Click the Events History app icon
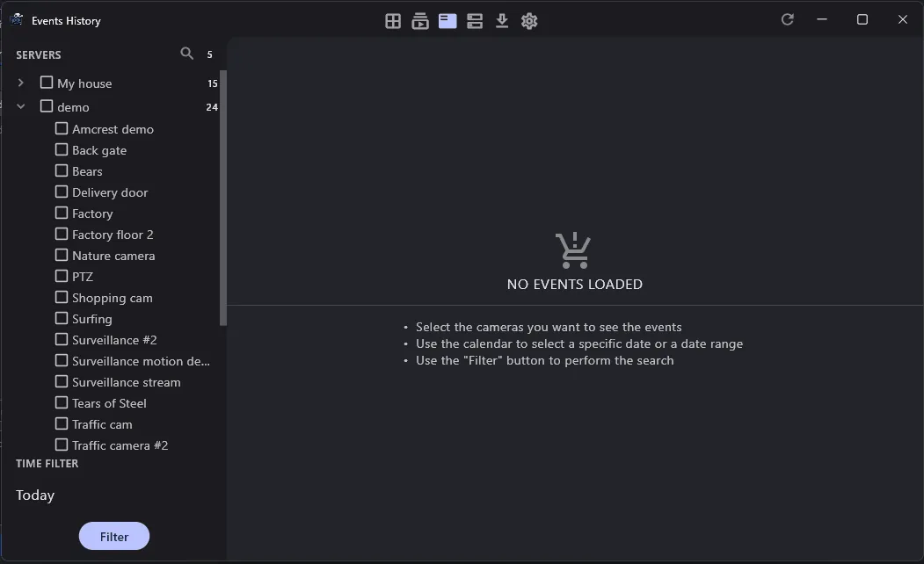The width and height of the screenshot is (924, 564). [x=17, y=19]
